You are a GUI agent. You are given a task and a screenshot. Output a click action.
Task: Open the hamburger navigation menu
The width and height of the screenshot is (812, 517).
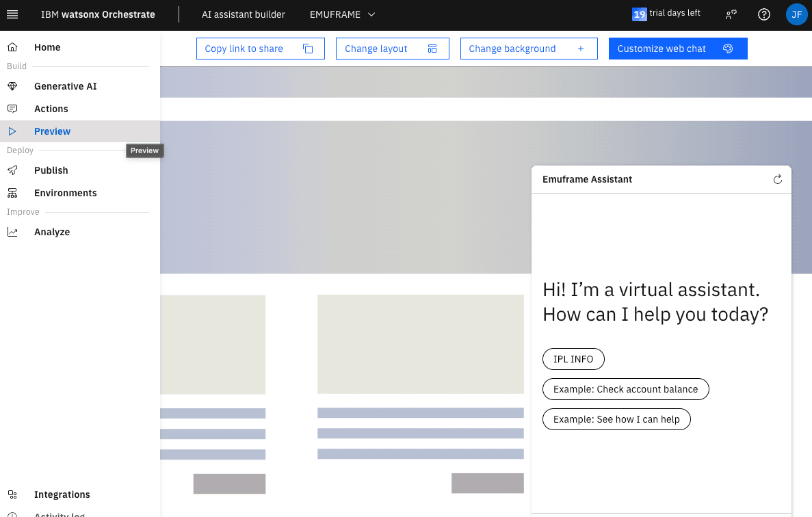[x=12, y=14]
